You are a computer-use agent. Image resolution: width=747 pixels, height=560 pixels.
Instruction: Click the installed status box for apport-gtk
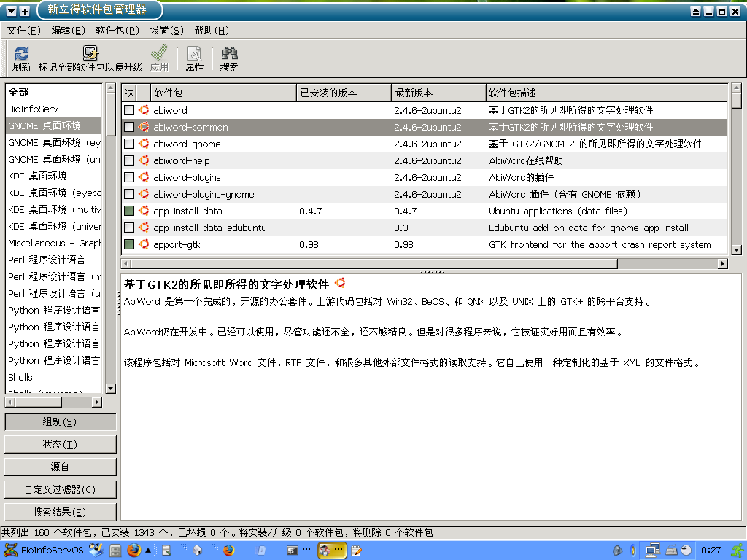pos(129,244)
